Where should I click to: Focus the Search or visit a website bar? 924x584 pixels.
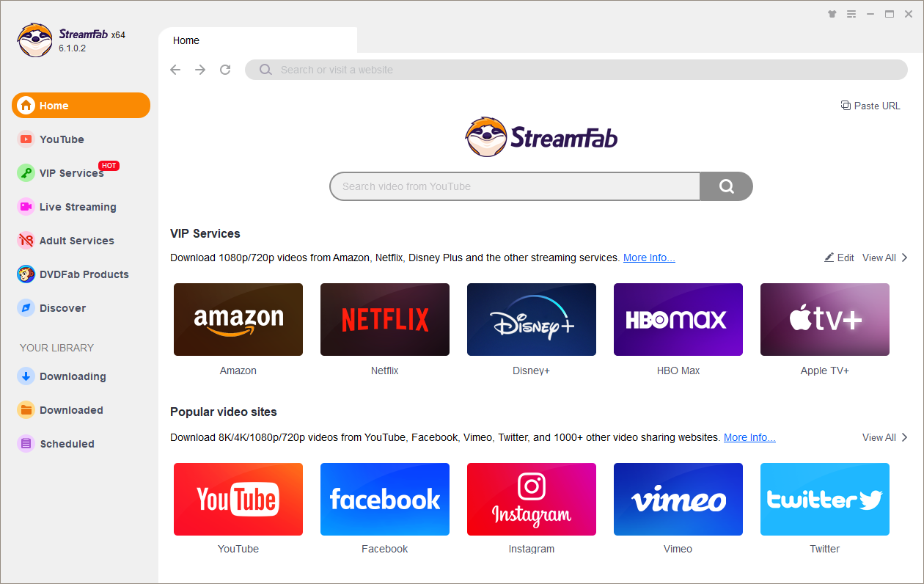point(576,70)
